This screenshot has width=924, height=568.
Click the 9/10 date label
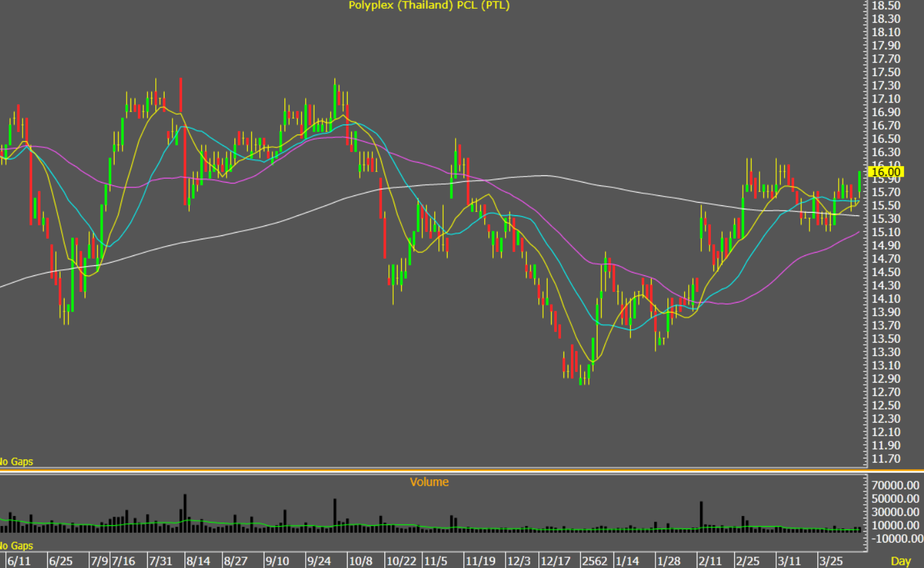(x=277, y=560)
